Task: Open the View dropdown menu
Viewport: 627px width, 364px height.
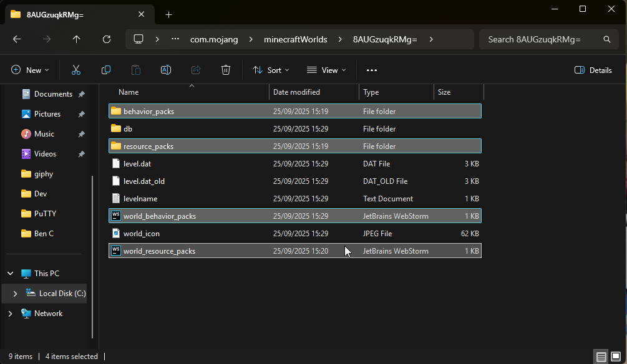Action: 326,70
